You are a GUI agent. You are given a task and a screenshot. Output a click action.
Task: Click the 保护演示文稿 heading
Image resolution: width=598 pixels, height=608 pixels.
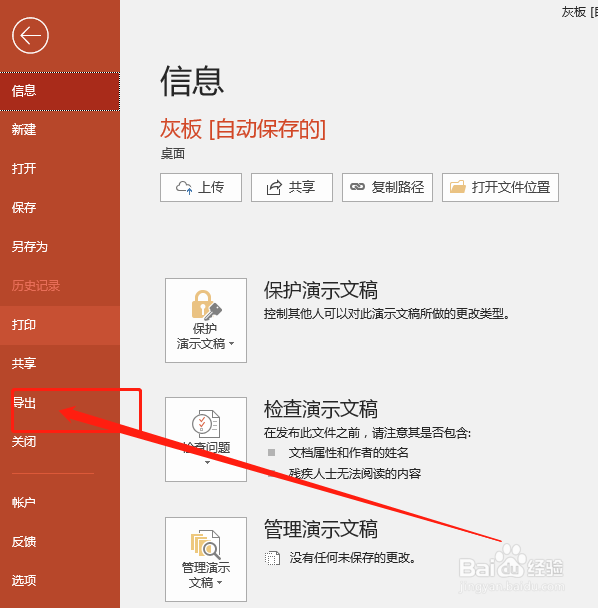point(321,290)
